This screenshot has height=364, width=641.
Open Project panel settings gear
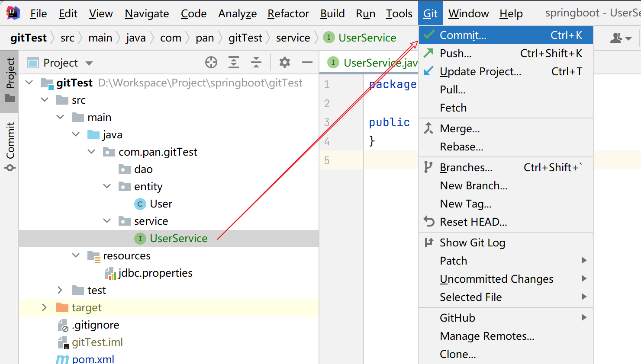284,63
